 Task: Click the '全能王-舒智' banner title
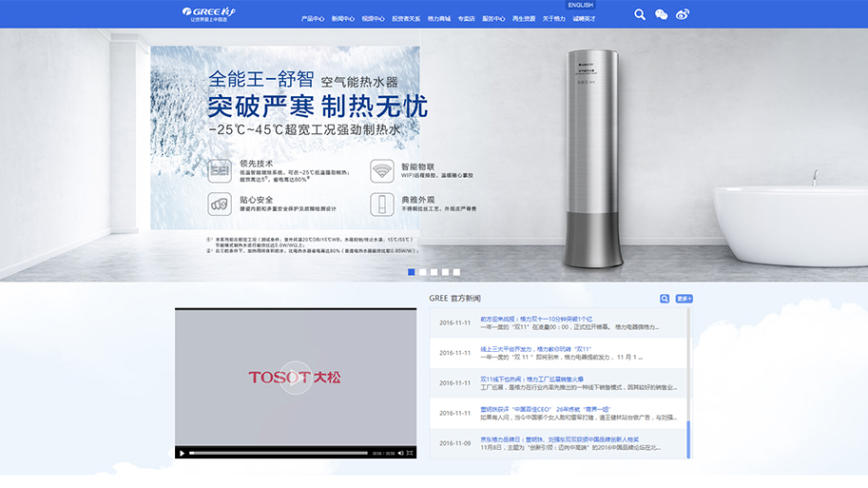[x=260, y=79]
